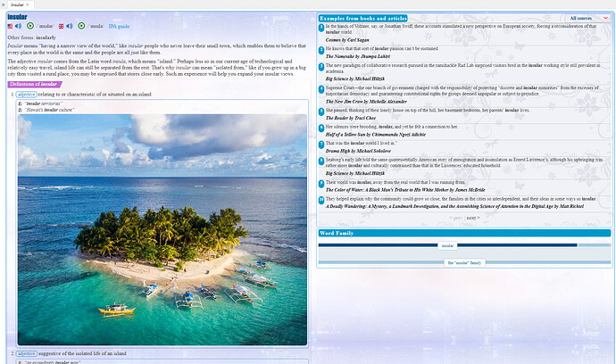Click the UK flag icon
Image resolution: width=616 pixels, height=364 pixels.
tap(61, 26)
